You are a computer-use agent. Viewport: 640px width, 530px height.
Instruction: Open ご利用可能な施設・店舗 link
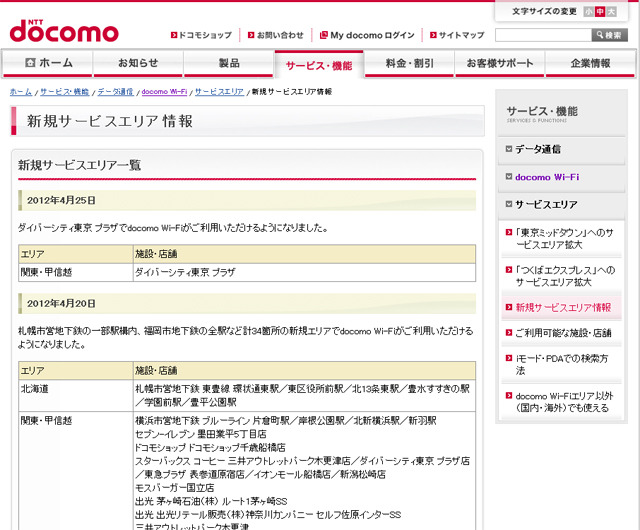point(563,333)
